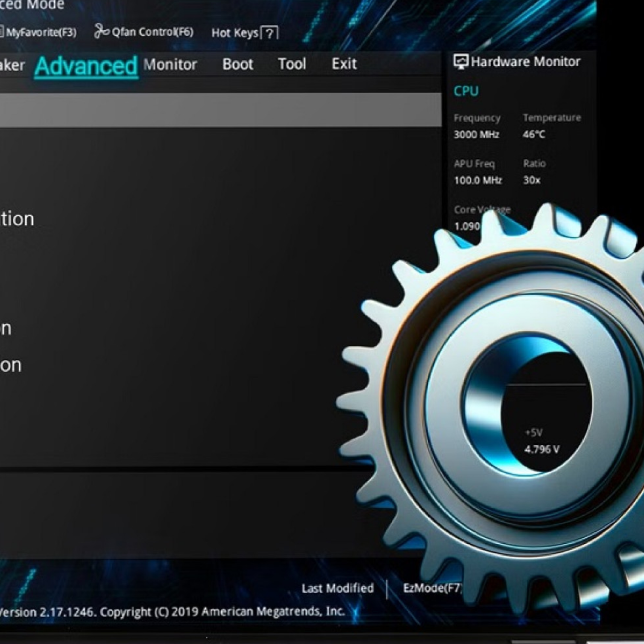Select the Tool tab
644x644 pixels.
(x=292, y=64)
